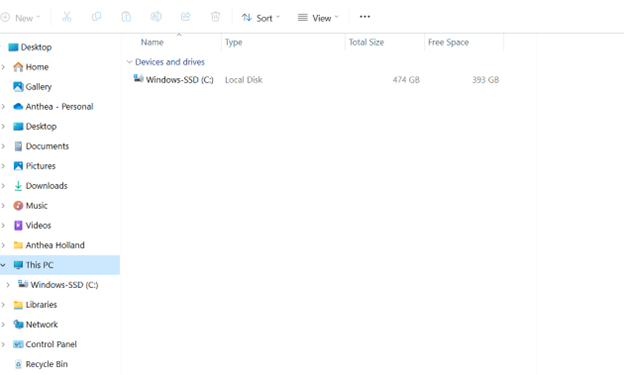624x375 pixels.
Task: Open Documents in navigation pane
Action: [x=47, y=146]
